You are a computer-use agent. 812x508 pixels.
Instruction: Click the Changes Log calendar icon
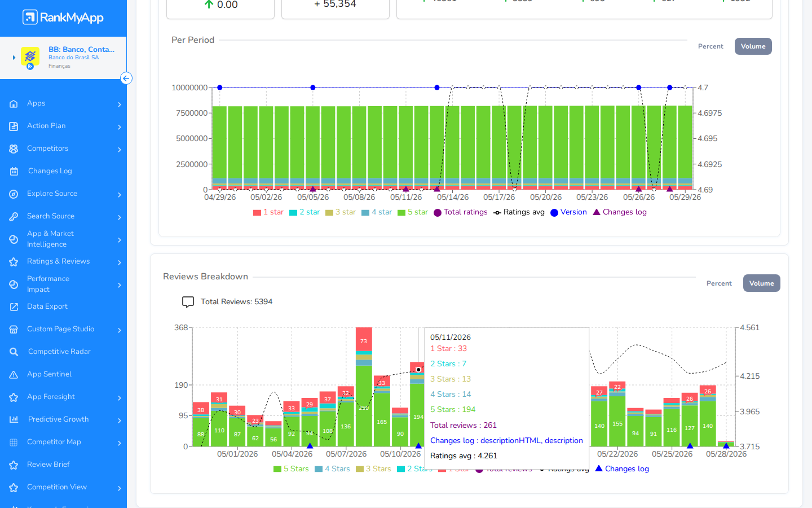[14, 171]
